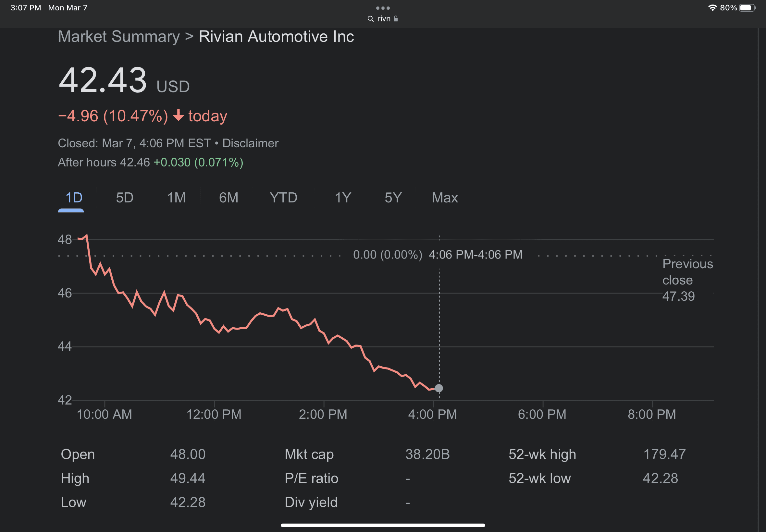The image size is (766, 532).
Task: Tap the search magnifier icon in address bar
Action: tap(370, 19)
